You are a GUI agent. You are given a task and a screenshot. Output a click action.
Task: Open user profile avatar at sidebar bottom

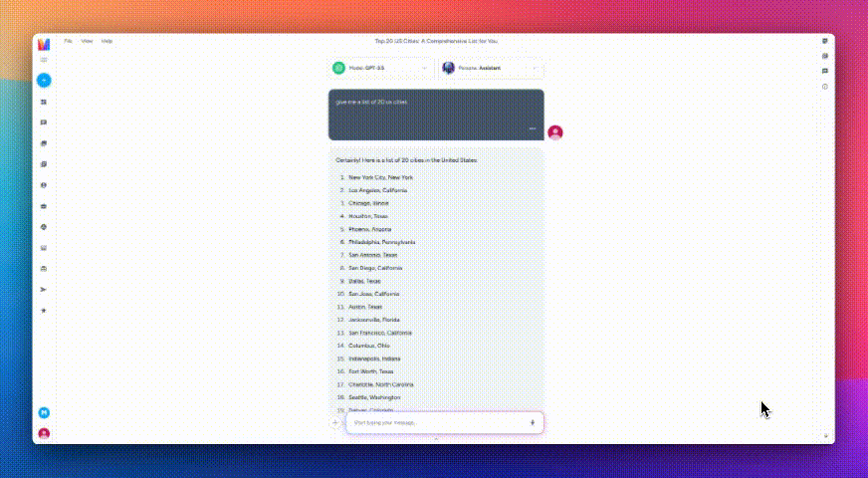[x=44, y=433]
